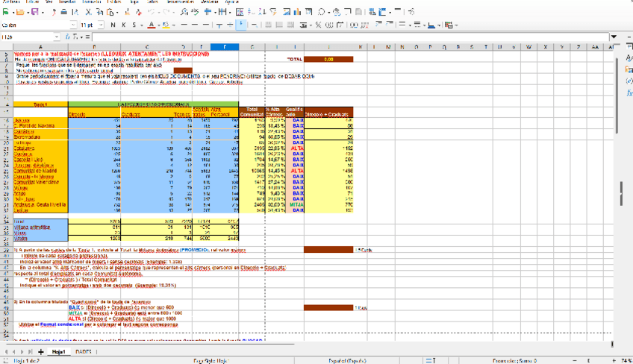633x364 pixels.
Task: Click the add new sheet button
Action: pos(41,351)
